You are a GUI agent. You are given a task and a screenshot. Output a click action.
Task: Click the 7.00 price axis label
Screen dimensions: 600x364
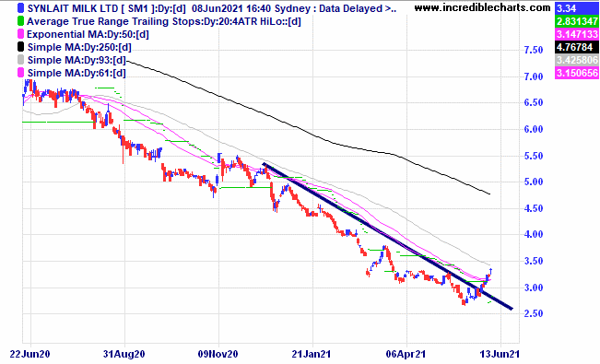534,76
